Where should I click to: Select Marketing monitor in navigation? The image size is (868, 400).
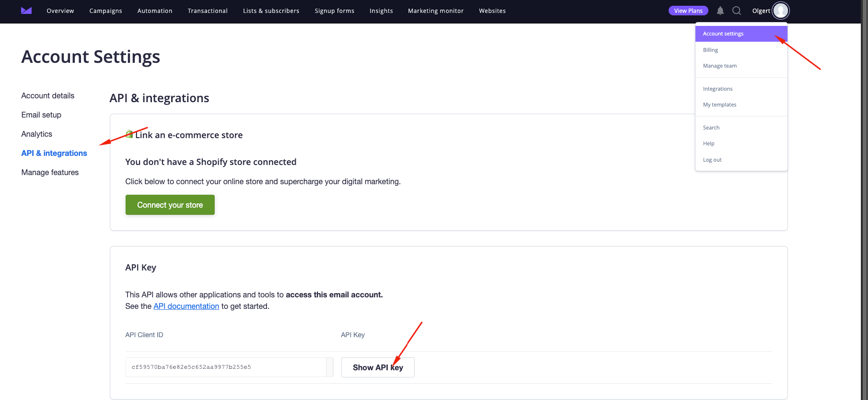[436, 11]
